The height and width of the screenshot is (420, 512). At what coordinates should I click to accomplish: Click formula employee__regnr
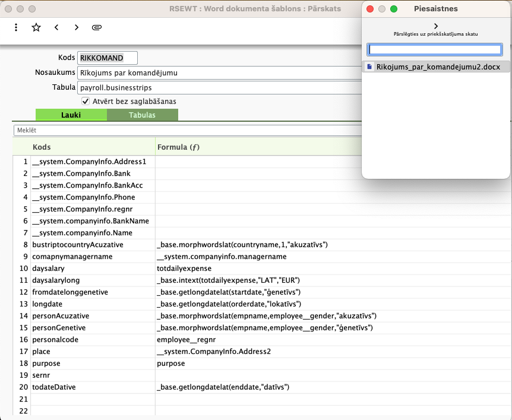186,339
